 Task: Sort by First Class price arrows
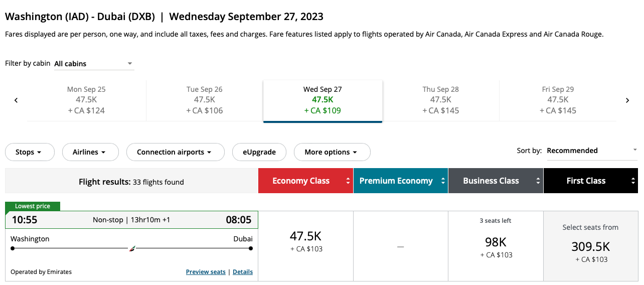[x=633, y=181]
